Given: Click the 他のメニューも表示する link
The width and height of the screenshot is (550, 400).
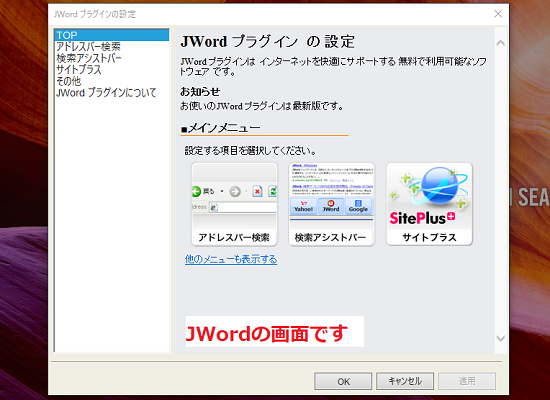Looking at the screenshot, I should [231, 259].
